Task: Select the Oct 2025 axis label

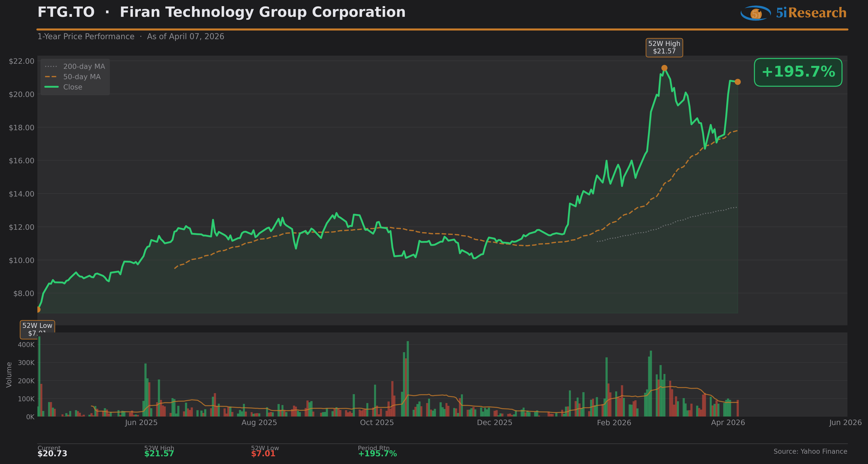Action: click(377, 423)
